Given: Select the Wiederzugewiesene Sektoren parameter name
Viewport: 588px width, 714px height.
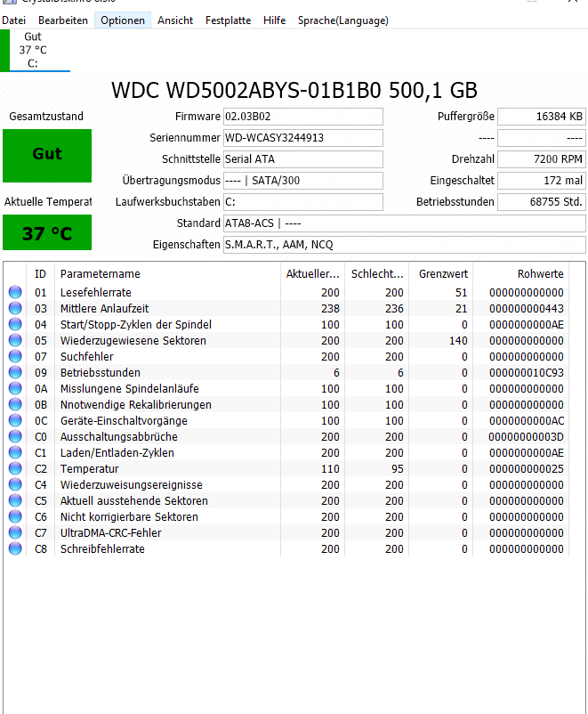Looking at the screenshot, I should [133, 340].
